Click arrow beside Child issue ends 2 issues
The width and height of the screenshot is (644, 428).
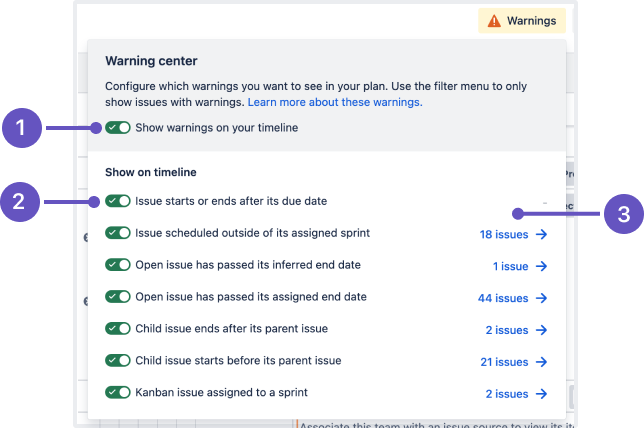(542, 330)
